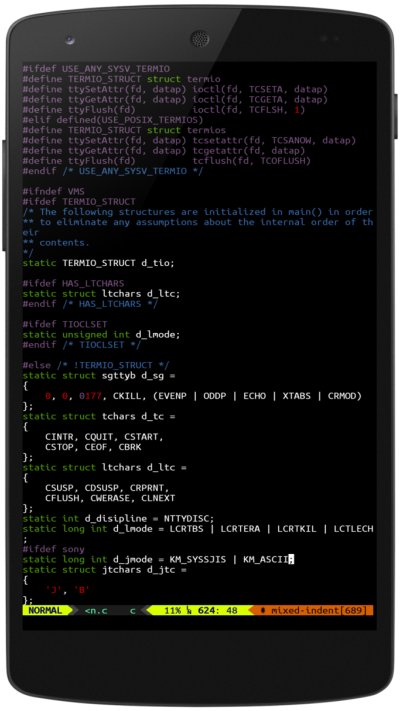
Task: Click the '624: 48' line and column indicator
Action: pyautogui.click(x=218, y=610)
